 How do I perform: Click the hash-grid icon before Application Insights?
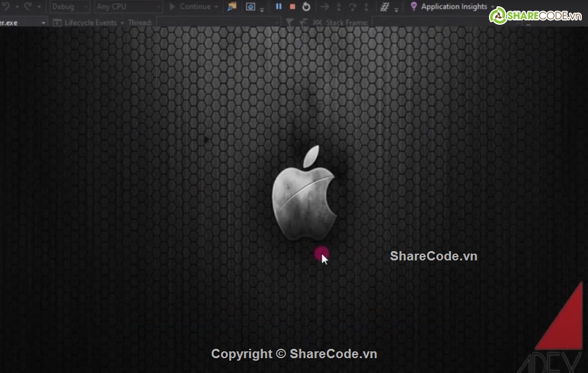(x=384, y=7)
